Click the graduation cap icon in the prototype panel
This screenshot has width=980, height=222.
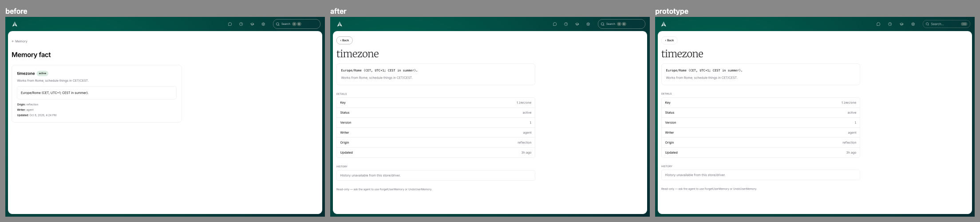901,24
